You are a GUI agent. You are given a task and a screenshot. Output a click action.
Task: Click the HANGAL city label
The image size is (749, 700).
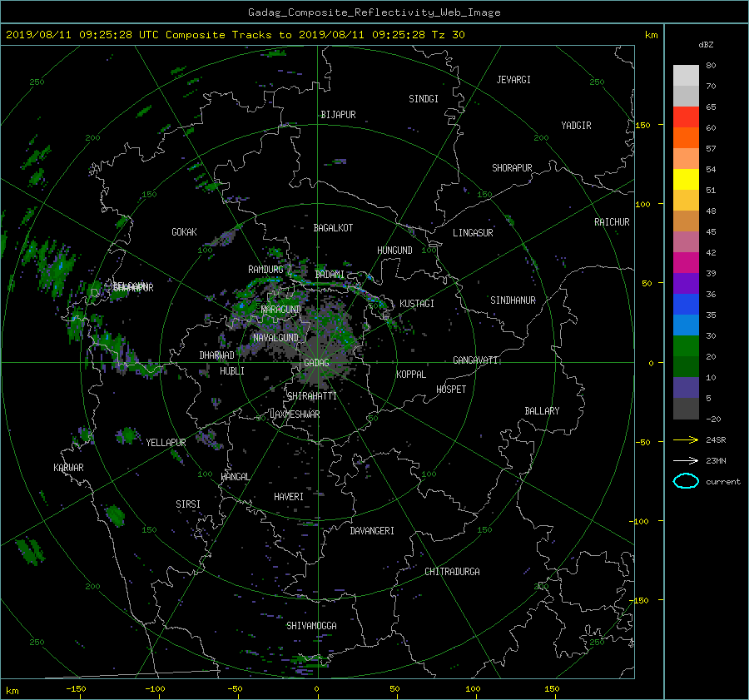[x=236, y=477]
